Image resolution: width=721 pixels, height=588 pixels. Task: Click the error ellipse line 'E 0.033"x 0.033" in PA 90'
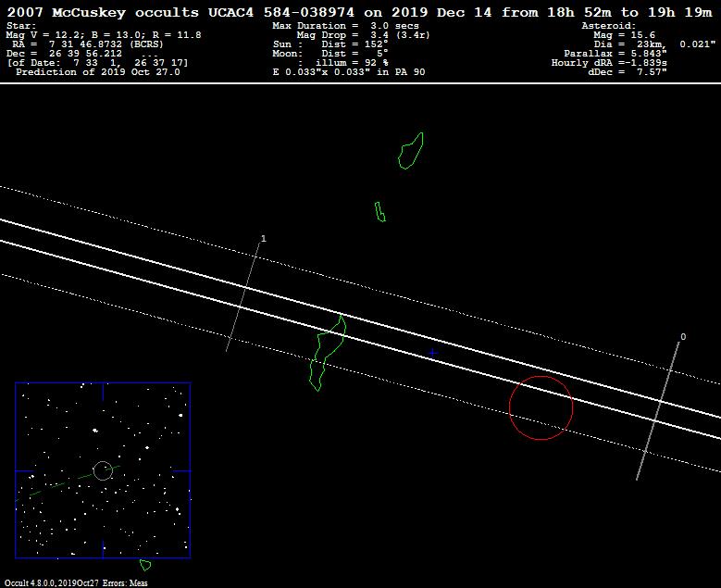coord(349,72)
